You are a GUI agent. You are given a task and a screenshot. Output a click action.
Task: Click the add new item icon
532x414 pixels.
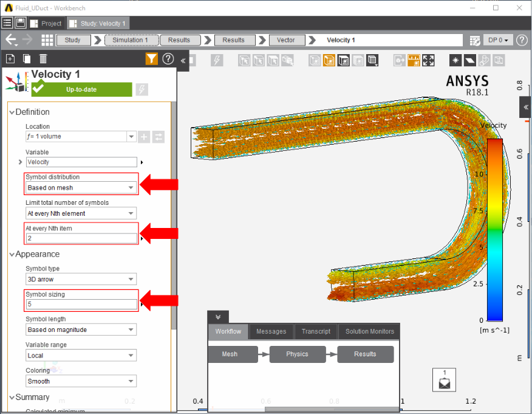pyautogui.click(x=10, y=59)
